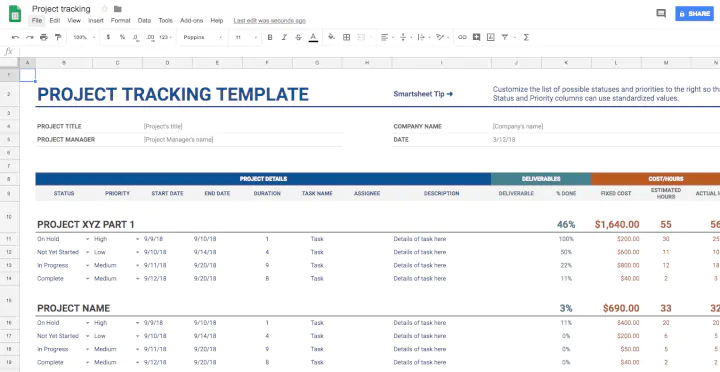Click the blue SHARE button
The height and width of the screenshot is (372, 720).
pos(694,14)
